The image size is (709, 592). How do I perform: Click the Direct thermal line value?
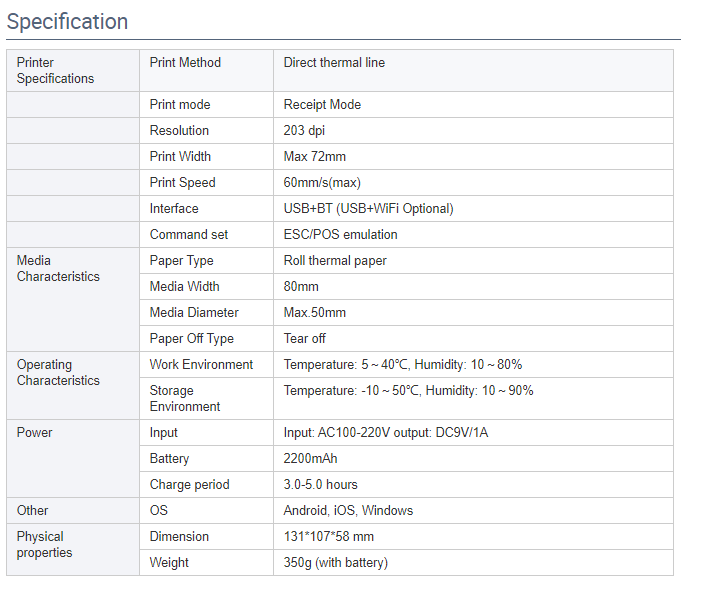(334, 63)
